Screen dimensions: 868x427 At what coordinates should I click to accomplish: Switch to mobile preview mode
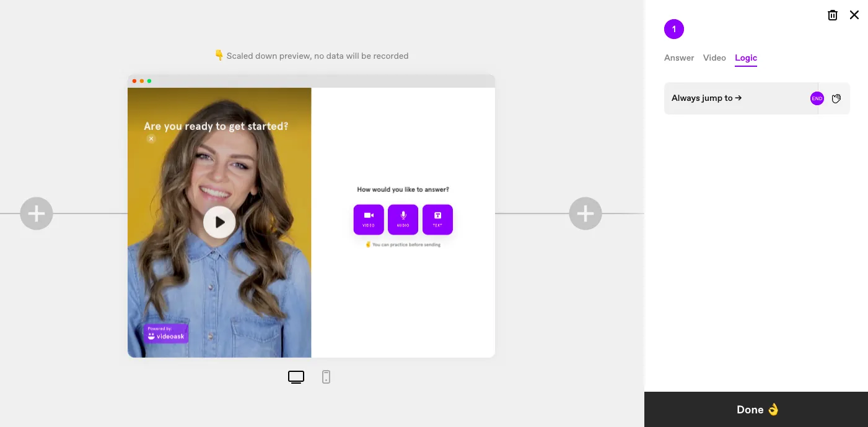pos(327,377)
